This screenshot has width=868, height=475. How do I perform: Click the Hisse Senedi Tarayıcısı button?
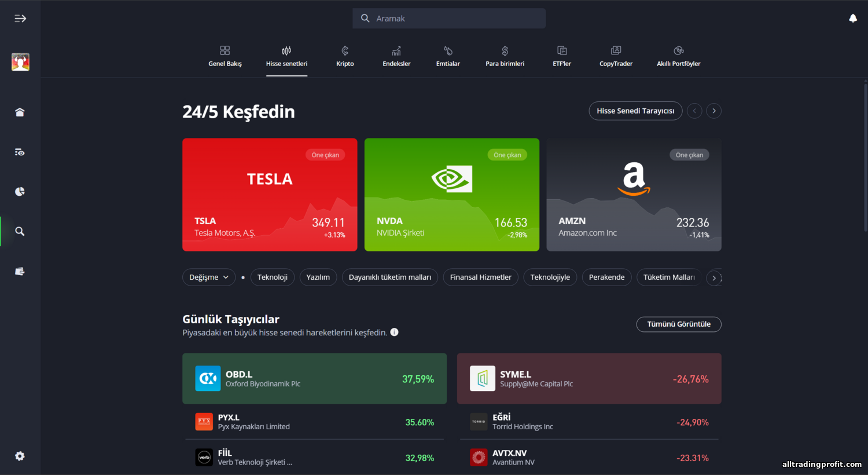635,111
